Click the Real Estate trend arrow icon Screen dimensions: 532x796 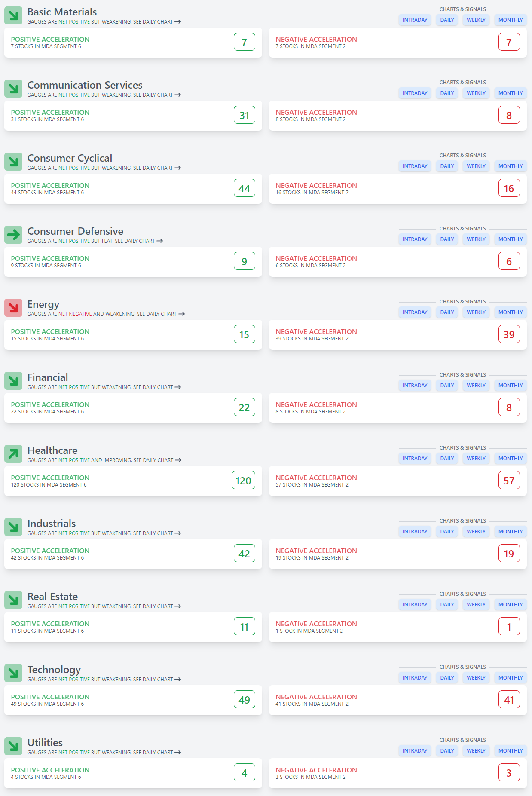coord(13,600)
